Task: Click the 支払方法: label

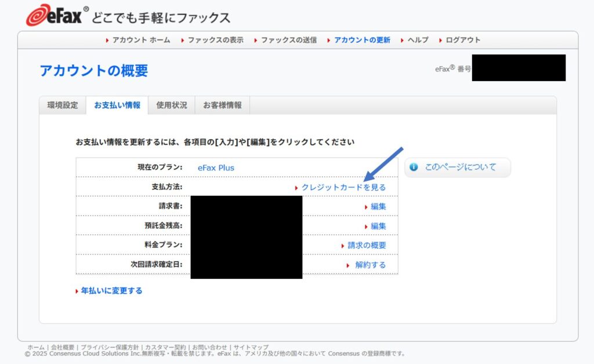Action: pos(167,187)
